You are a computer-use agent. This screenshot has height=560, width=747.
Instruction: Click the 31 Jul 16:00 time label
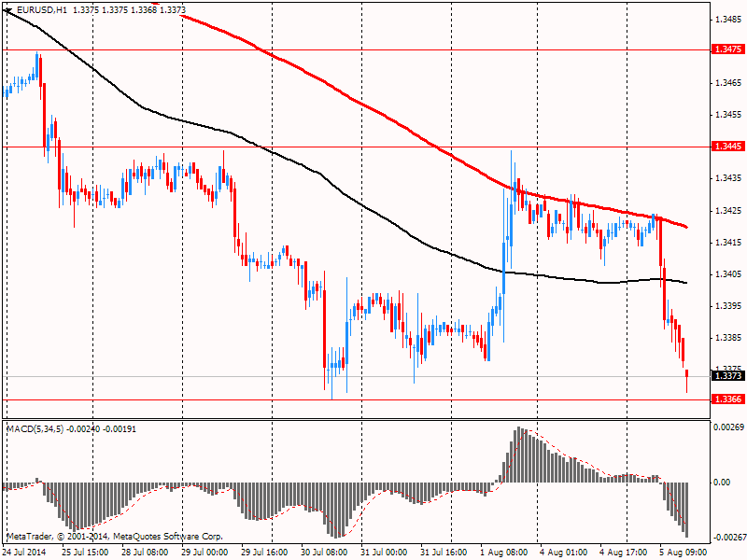pos(444,552)
